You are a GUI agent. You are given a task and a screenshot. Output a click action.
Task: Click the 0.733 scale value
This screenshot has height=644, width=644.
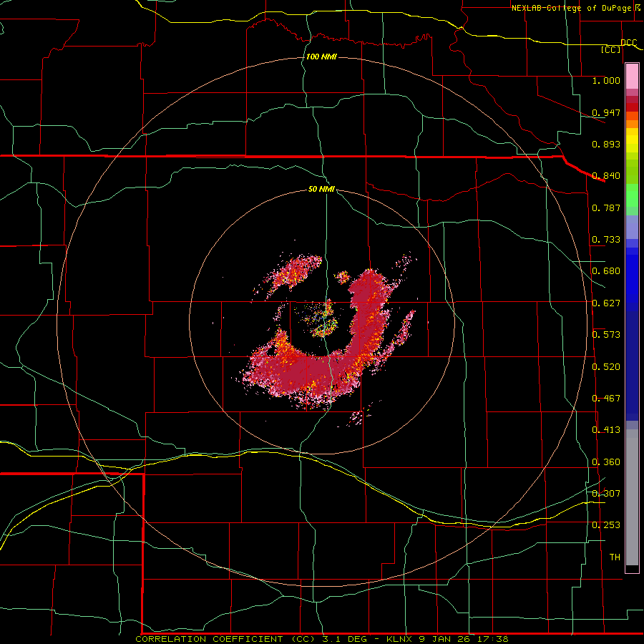pos(606,240)
